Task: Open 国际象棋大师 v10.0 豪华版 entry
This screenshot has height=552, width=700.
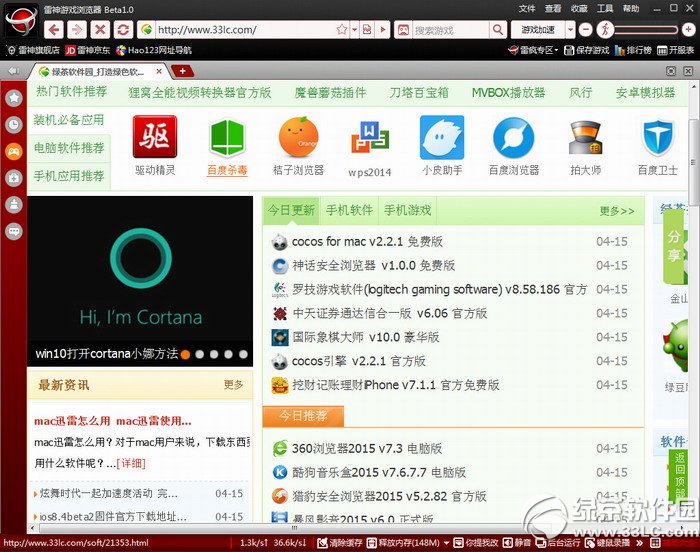Action: [366, 337]
